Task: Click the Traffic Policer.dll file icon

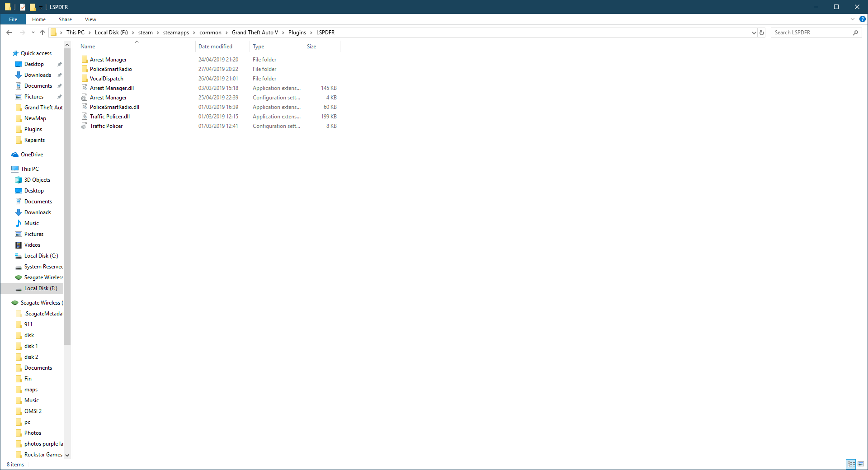Action: (x=85, y=117)
